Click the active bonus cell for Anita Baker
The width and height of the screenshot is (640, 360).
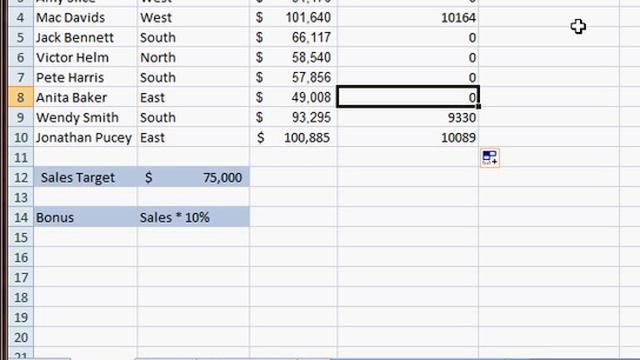pyautogui.click(x=408, y=98)
